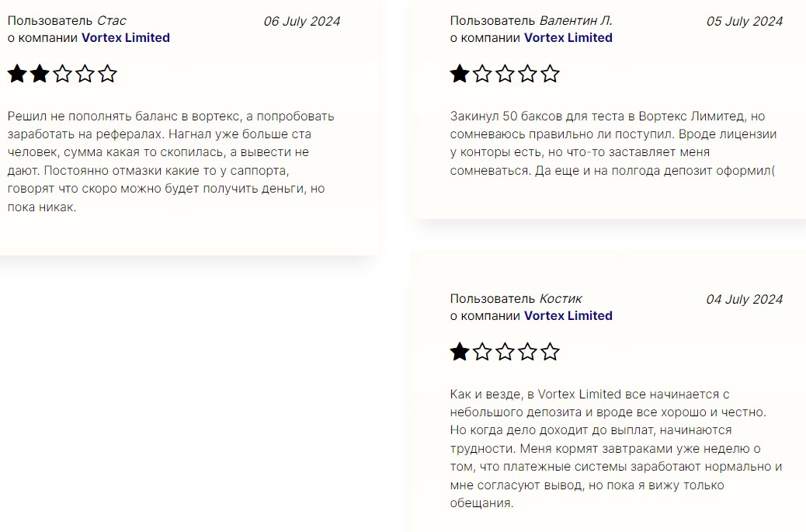Click the fifth empty star in Стас's rating
806x532 pixels.
click(x=108, y=75)
